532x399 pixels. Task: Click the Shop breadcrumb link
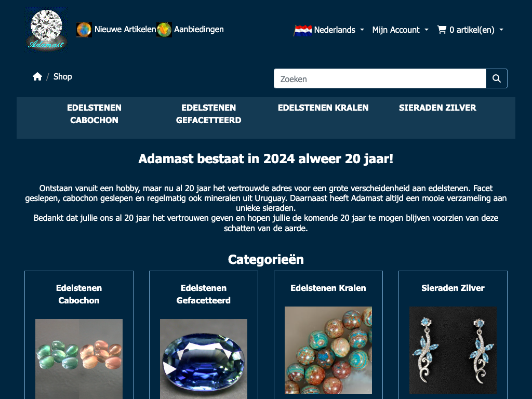pyautogui.click(x=63, y=77)
